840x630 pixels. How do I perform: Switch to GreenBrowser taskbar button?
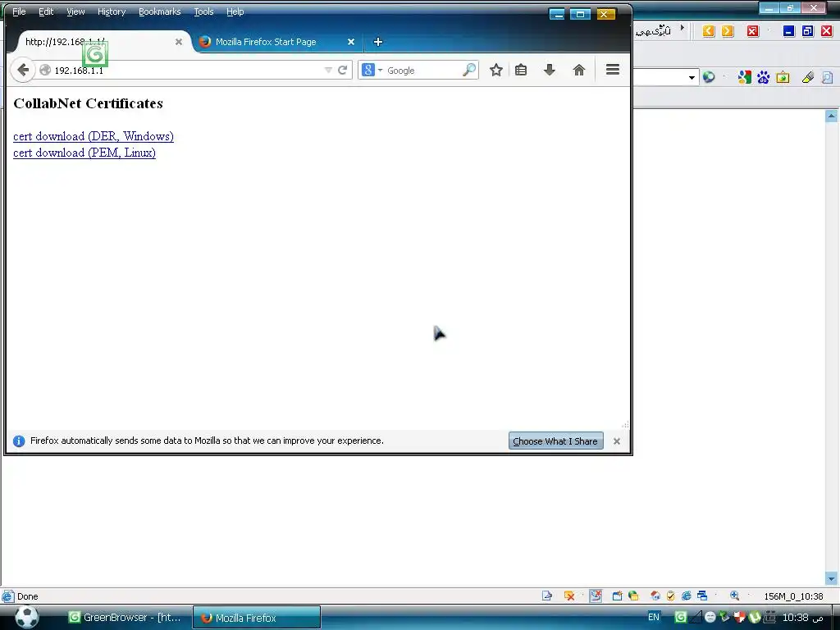[x=127, y=617]
